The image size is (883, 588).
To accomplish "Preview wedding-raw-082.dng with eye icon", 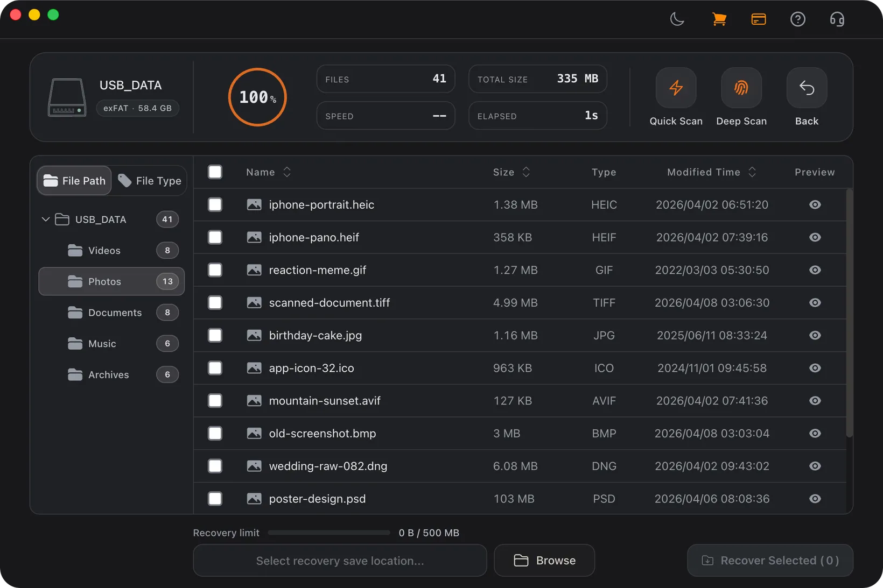I will [x=815, y=466].
